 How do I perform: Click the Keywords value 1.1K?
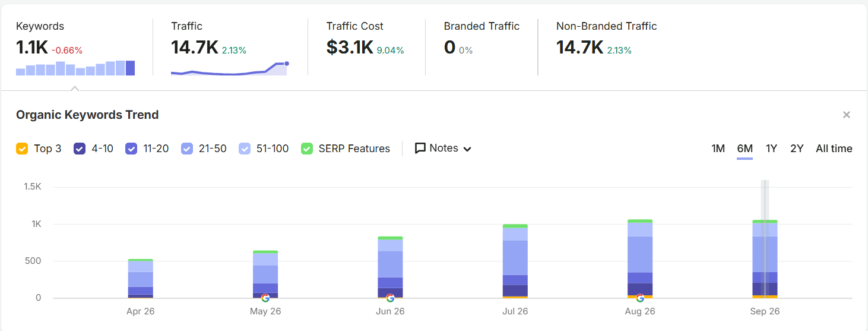coord(32,48)
